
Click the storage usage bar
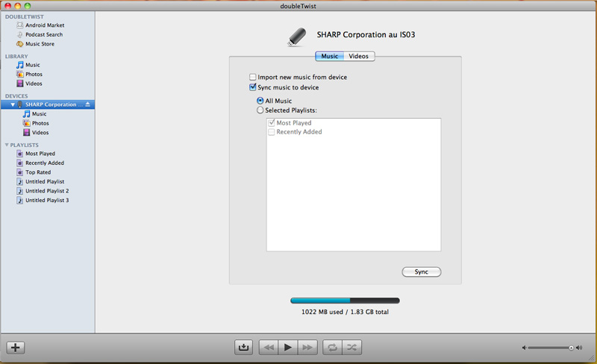point(345,301)
